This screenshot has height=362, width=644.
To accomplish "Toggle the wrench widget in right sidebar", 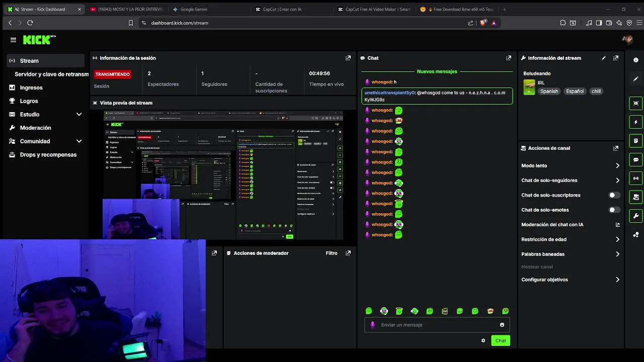I will [636, 216].
